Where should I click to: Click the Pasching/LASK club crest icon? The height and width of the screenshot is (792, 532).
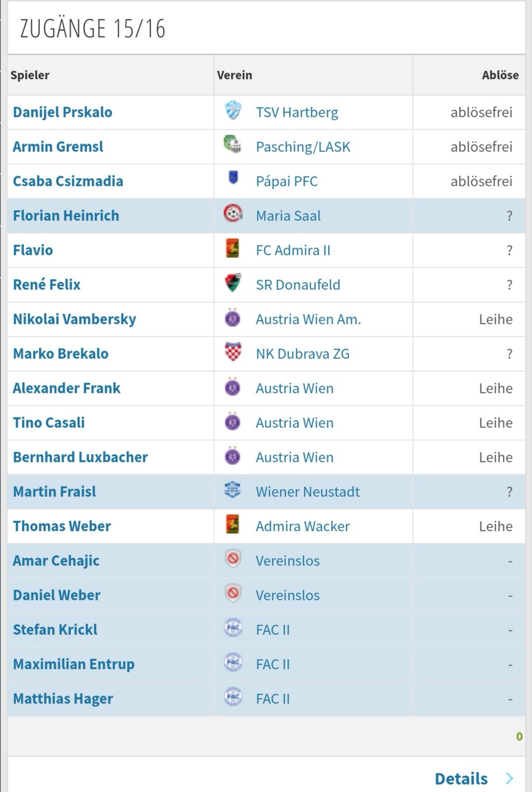coord(233,146)
